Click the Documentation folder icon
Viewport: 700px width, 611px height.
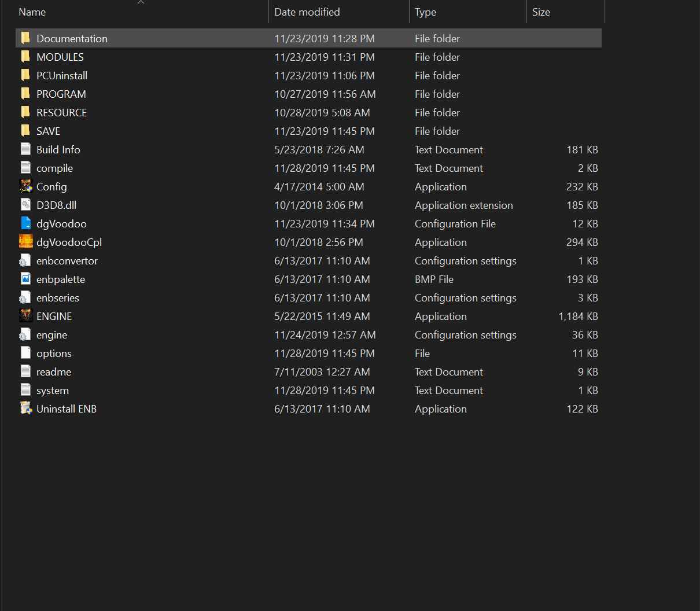(x=25, y=38)
